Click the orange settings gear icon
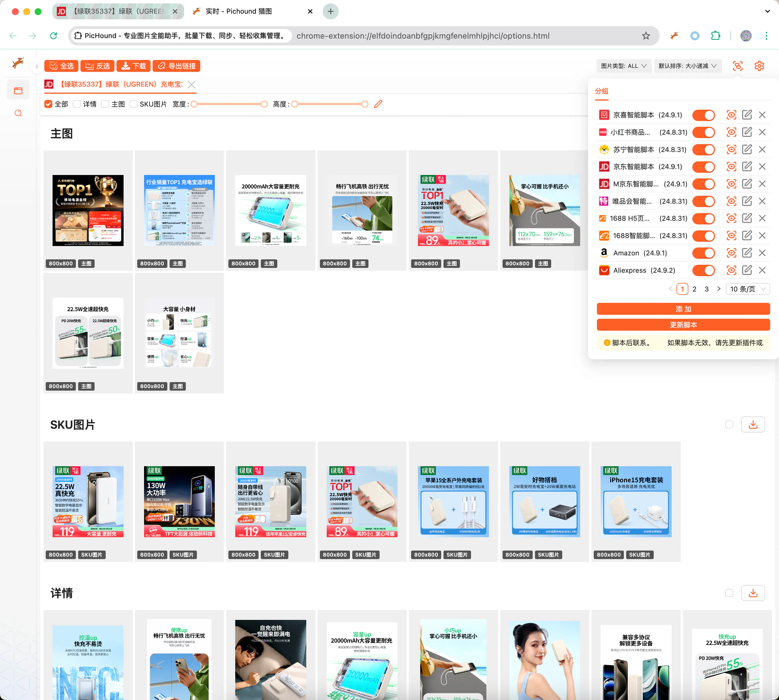This screenshot has height=700, width=779. point(759,66)
